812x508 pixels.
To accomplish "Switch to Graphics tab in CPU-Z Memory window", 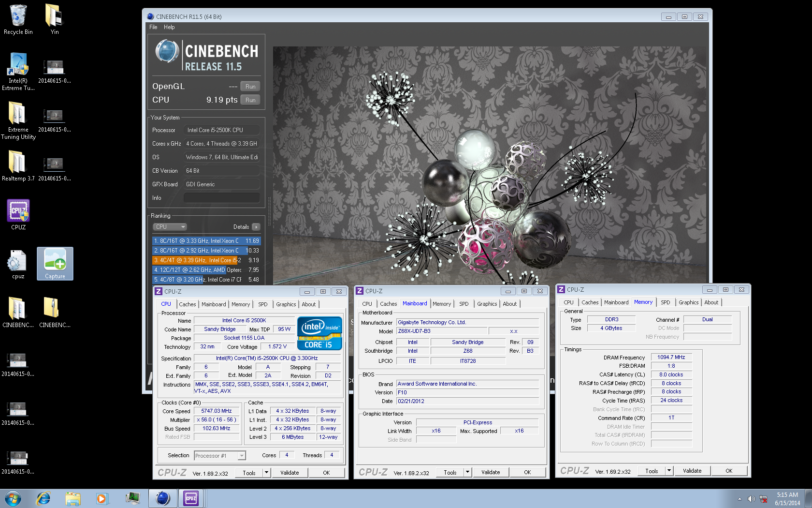I will coord(689,302).
